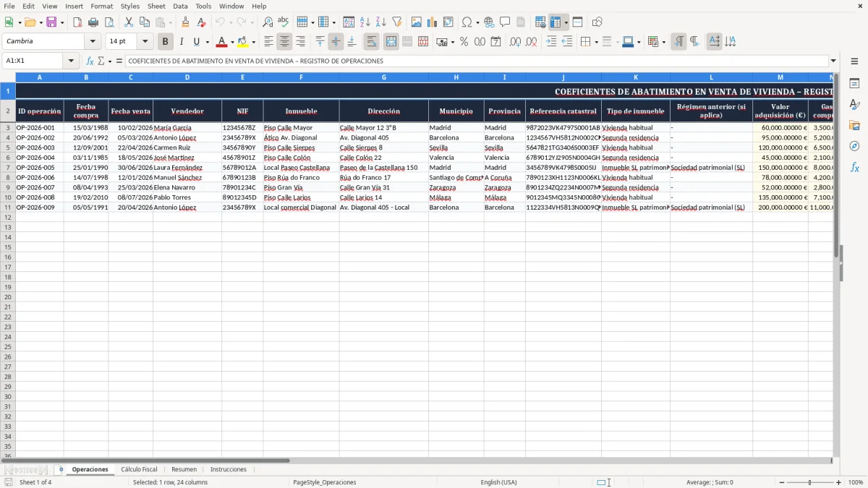Toggle Bold formatting
This screenshot has width=868, height=488.
166,42
